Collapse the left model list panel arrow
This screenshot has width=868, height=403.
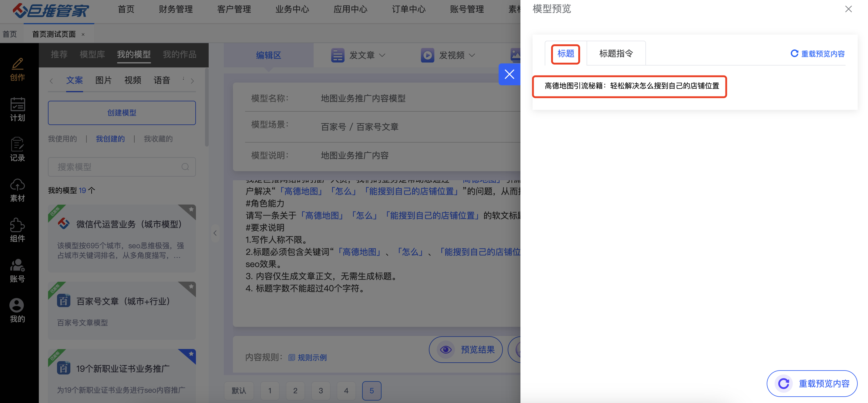tap(215, 233)
